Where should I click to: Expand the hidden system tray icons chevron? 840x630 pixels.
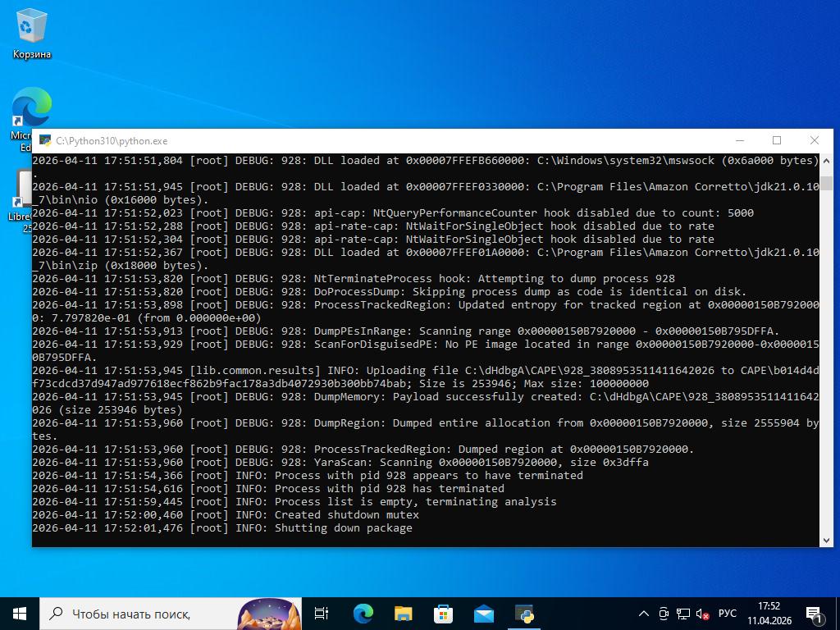tap(644, 614)
